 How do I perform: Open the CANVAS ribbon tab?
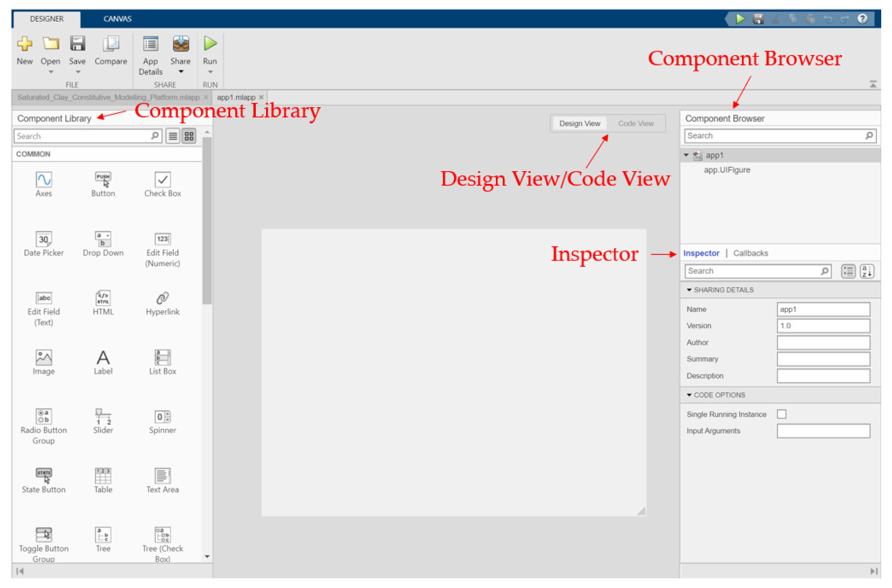pos(118,19)
